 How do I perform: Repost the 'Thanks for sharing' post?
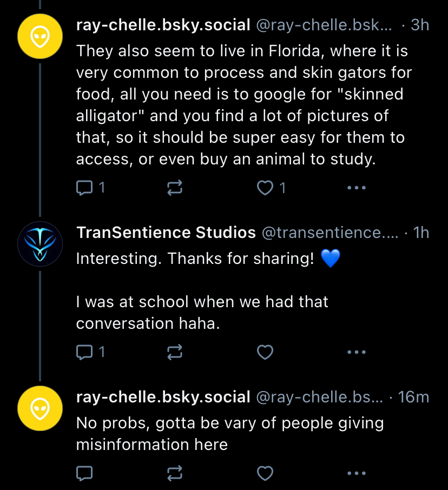pos(174,352)
